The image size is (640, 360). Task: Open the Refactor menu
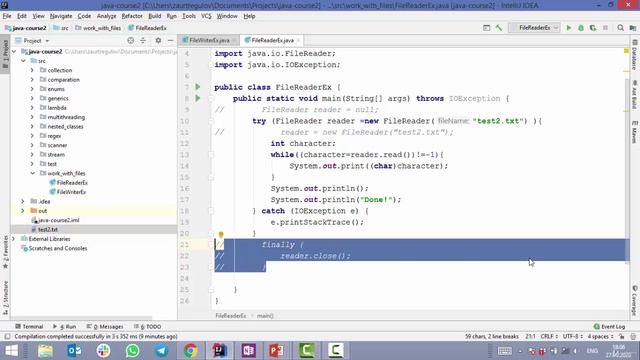[x=132, y=16]
